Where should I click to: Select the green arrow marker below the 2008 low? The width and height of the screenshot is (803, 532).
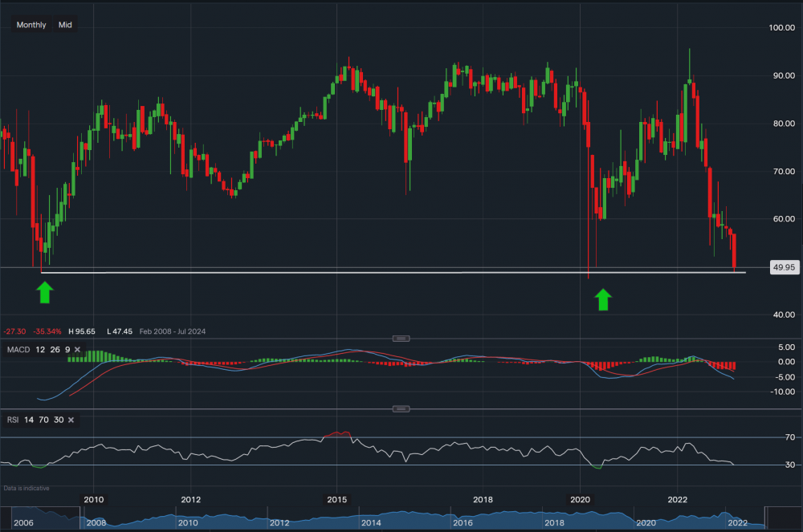coord(45,292)
